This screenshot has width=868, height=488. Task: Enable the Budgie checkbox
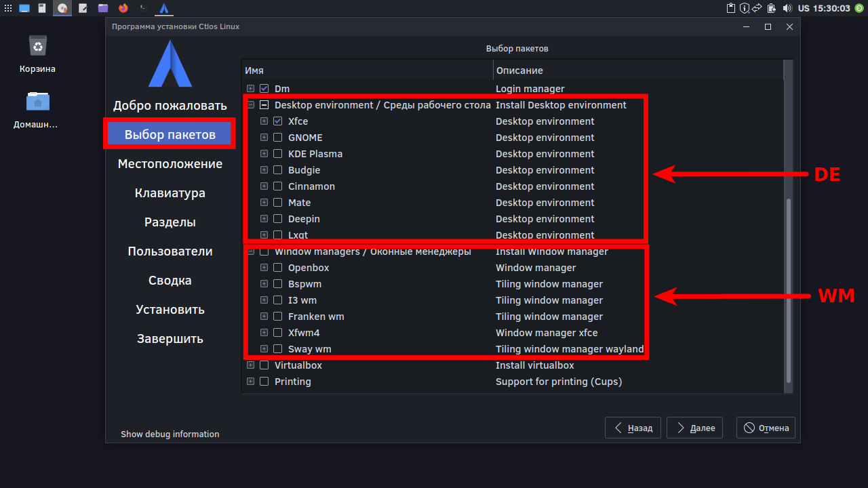tap(278, 170)
